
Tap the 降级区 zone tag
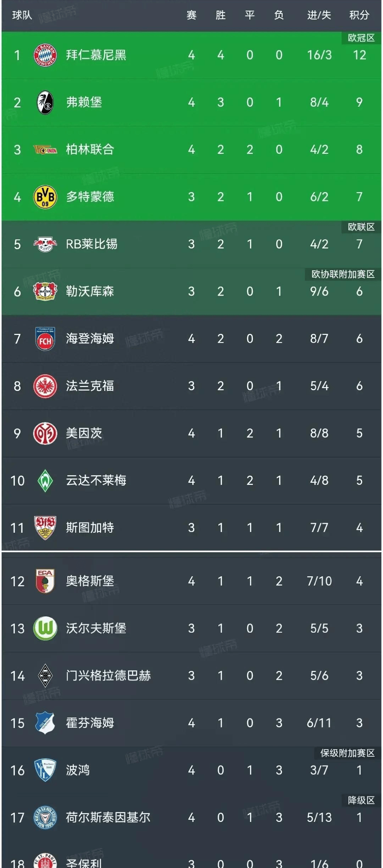[361, 800]
